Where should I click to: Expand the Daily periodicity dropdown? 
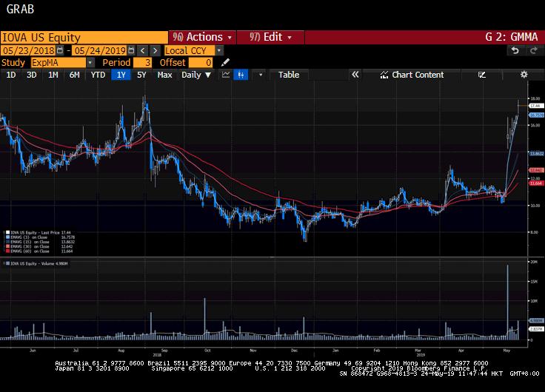pos(196,75)
